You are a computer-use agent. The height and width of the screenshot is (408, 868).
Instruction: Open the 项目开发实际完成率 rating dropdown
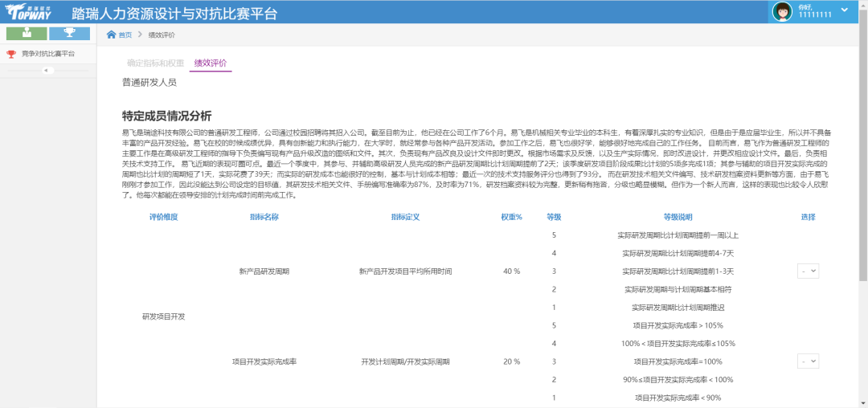point(808,361)
